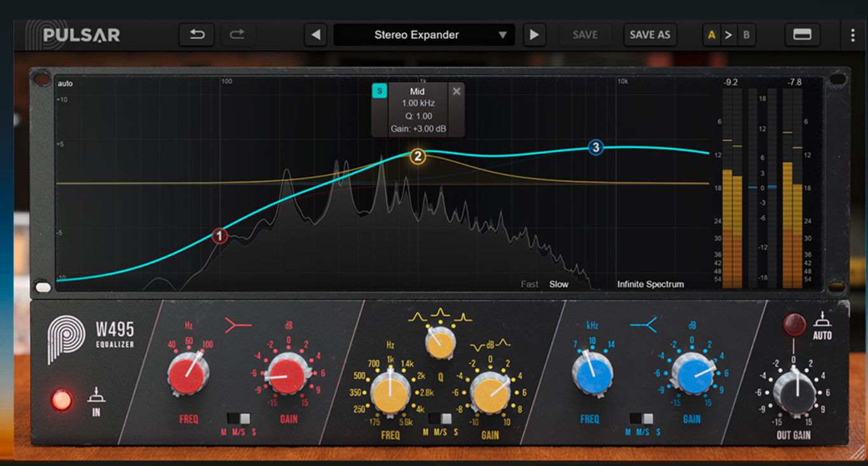Click the narrow bell Q shape icon
Viewport: 868px width, 466px height.
point(463,316)
